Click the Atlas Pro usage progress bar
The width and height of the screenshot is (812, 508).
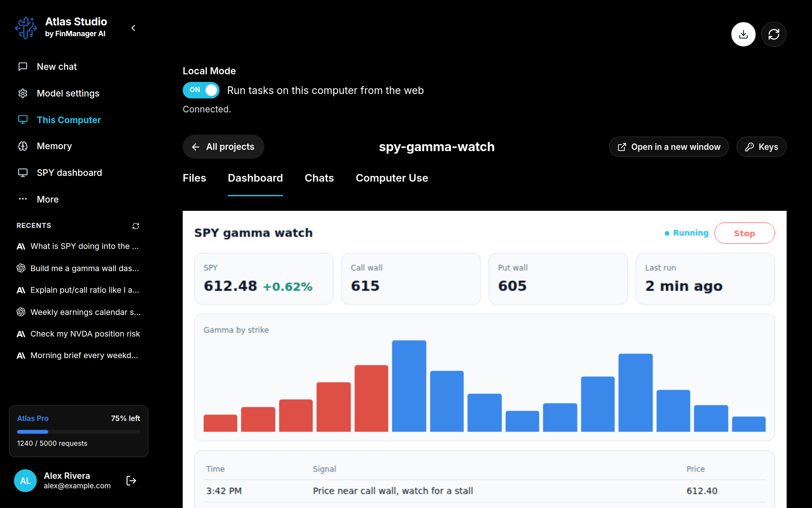pyautogui.click(x=79, y=432)
